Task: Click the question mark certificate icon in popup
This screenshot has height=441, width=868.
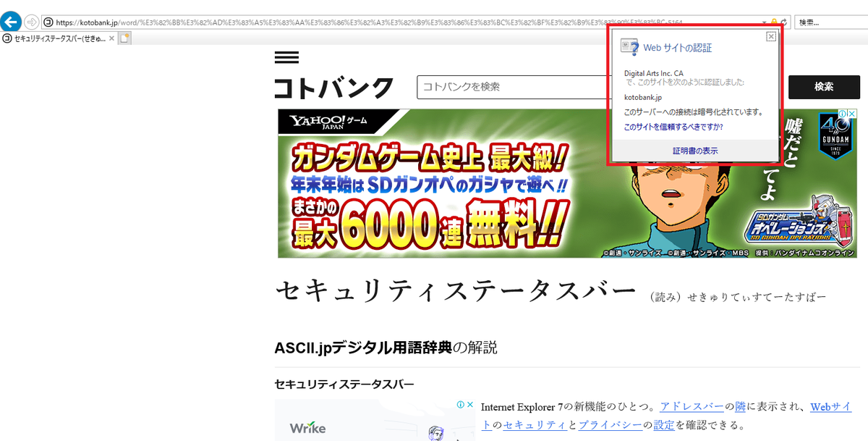Action: (x=629, y=47)
